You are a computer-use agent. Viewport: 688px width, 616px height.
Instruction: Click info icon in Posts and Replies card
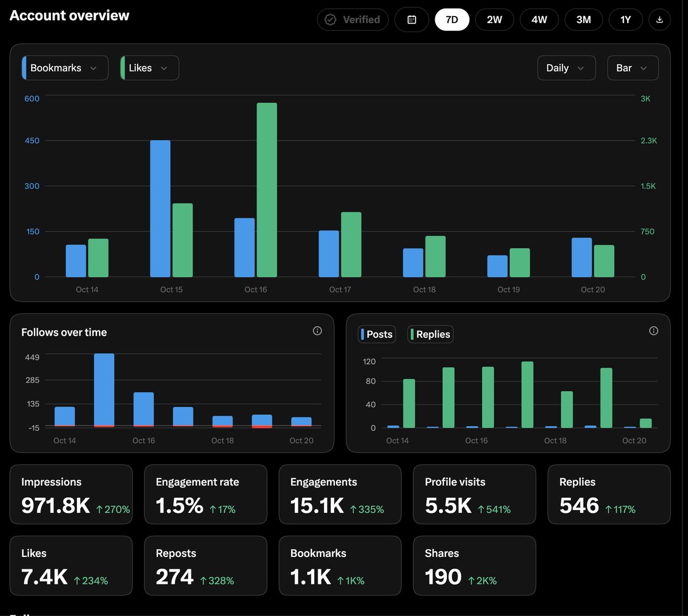(x=654, y=331)
